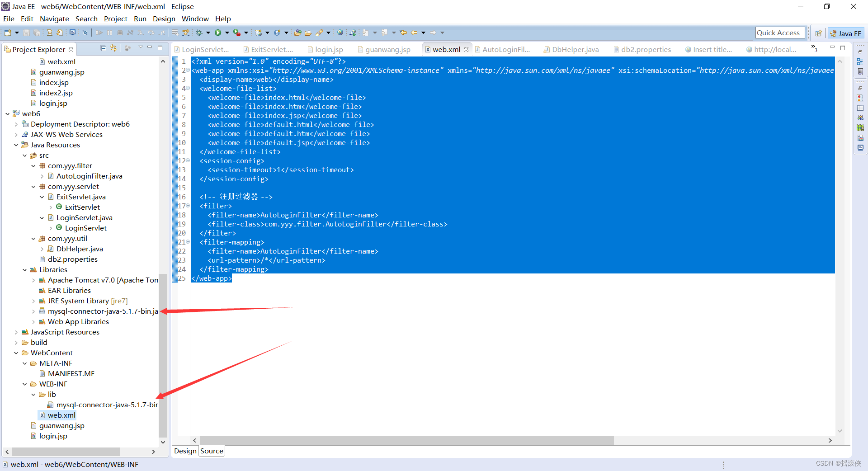Expand AutoLoginFilter.java node
Viewport: 868px width, 471px height.
coord(42,176)
